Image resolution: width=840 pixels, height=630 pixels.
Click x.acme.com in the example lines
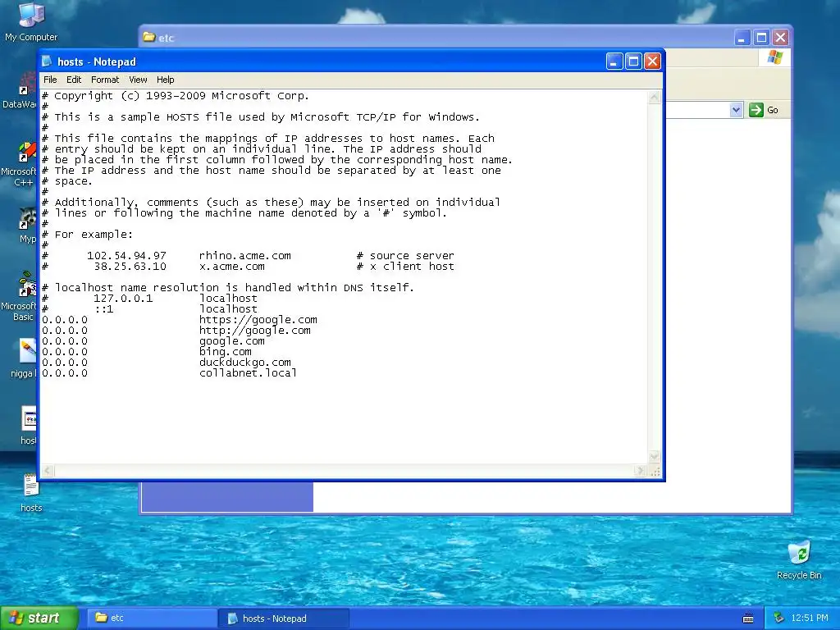coord(231,267)
